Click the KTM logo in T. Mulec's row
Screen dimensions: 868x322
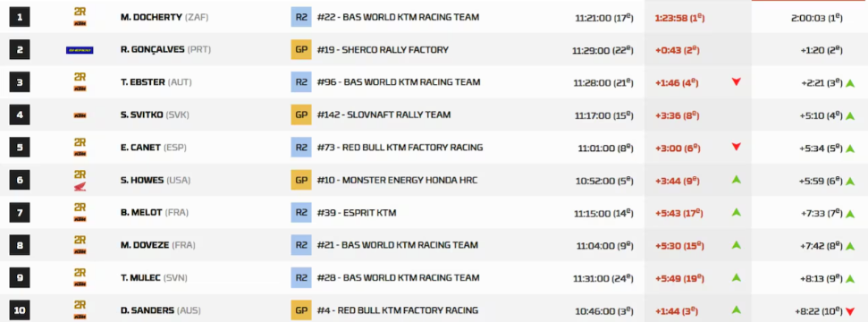tap(80, 284)
